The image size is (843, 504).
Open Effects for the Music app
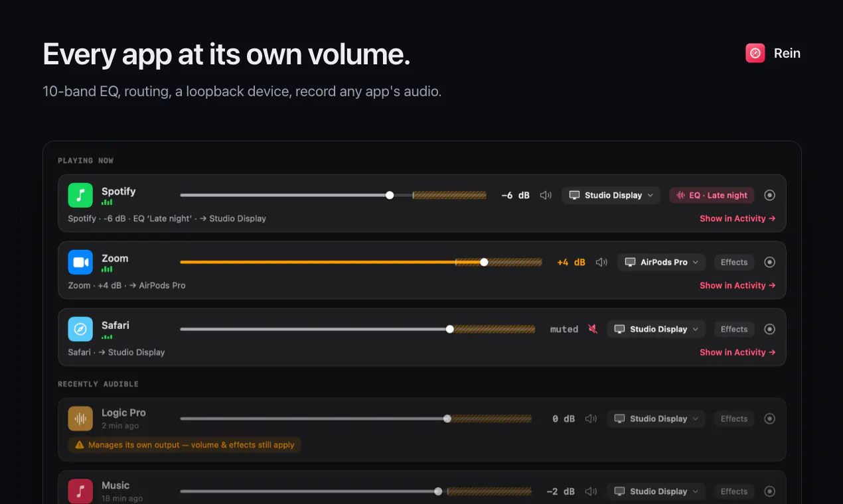coord(734,491)
